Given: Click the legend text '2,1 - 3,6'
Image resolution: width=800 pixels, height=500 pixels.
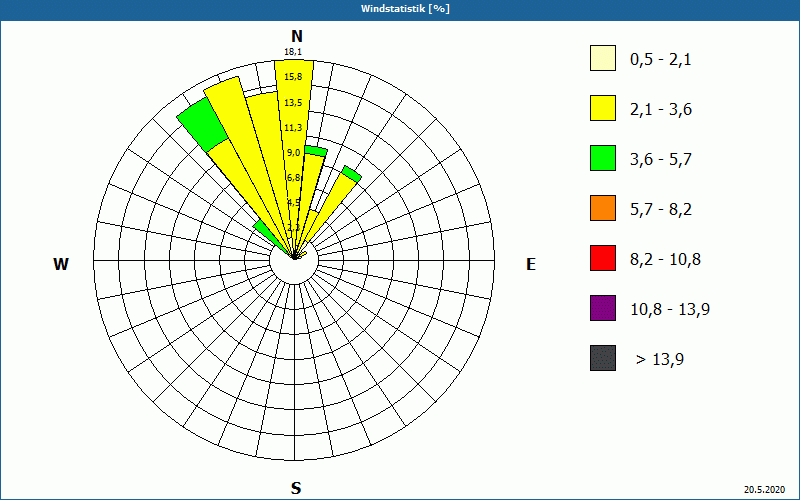Looking at the screenshot, I should 661,110.
